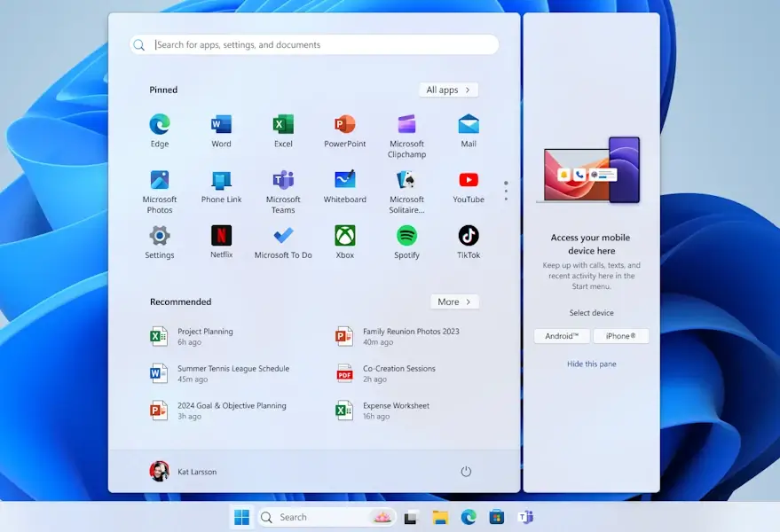
Task: Launch Microsoft Photos
Action: (x=159, y=191)
